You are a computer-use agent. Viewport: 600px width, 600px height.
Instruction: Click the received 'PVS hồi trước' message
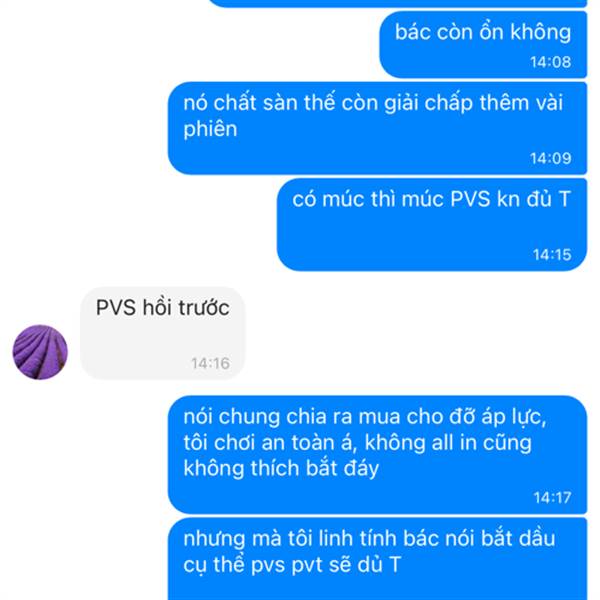(x=163, y=333)
